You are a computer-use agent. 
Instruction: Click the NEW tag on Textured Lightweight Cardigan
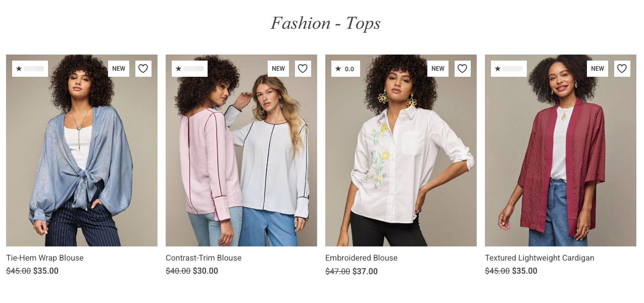tap(598, 68)
